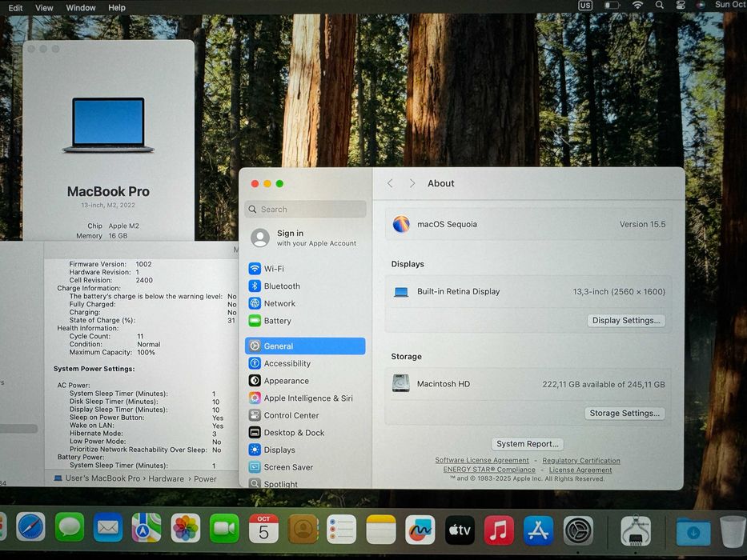747x560 pixels.
Task: Select General in settings sidebar
Action: click(305, 346)
